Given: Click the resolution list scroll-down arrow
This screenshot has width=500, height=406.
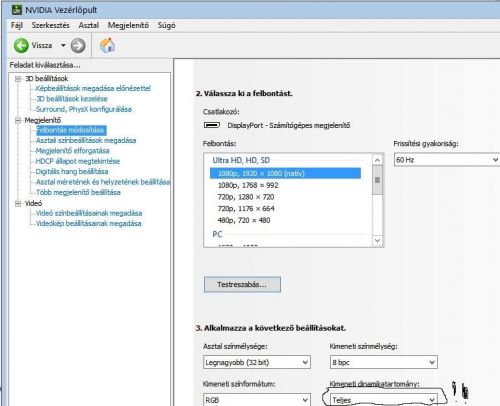Looking at the screenshot, I should click(x=377, y=240).
